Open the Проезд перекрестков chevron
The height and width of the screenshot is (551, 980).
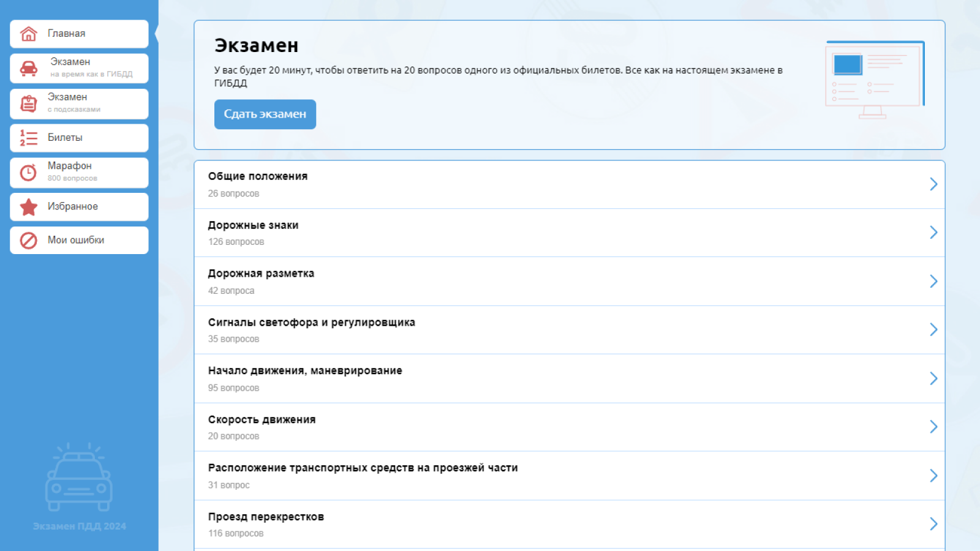coord(933,523)
